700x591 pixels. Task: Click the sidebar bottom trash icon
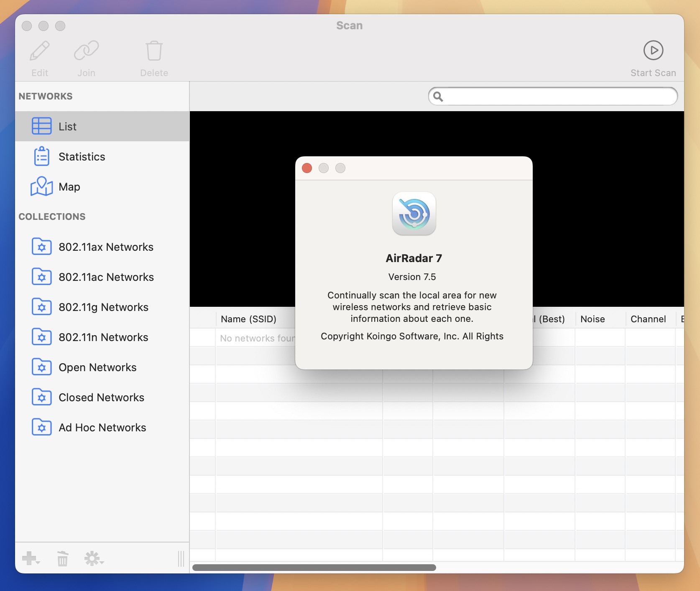62,558
